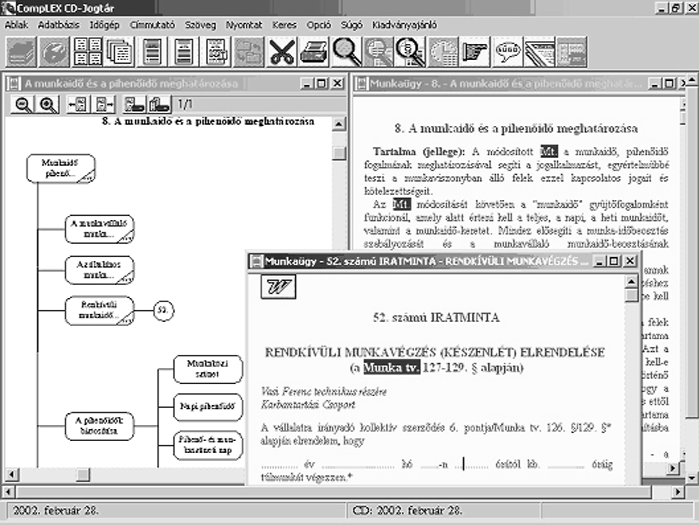Click the grayed folders exchange toolbar icon
This screenshot has width=699, height=525.
(249, 52)
